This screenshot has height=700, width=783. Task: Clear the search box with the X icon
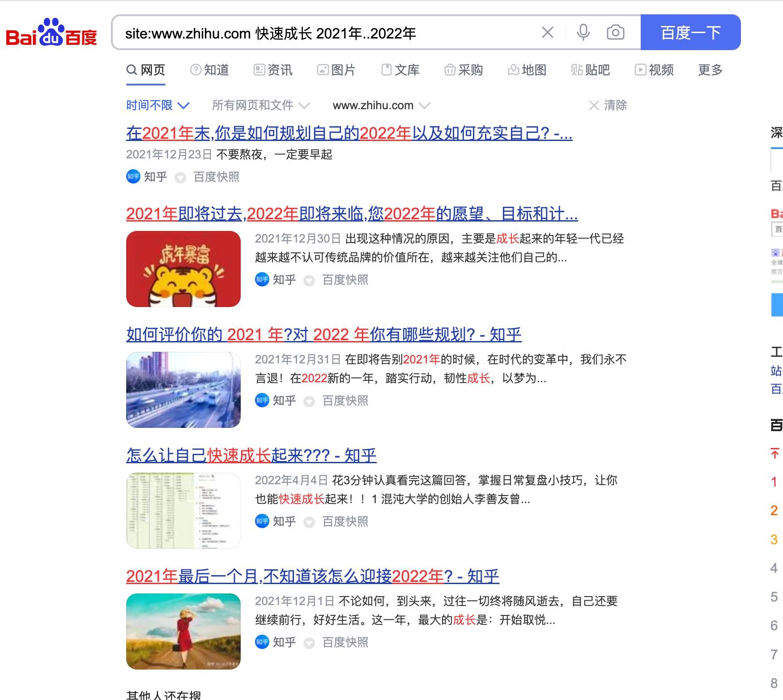click(547, 32)
